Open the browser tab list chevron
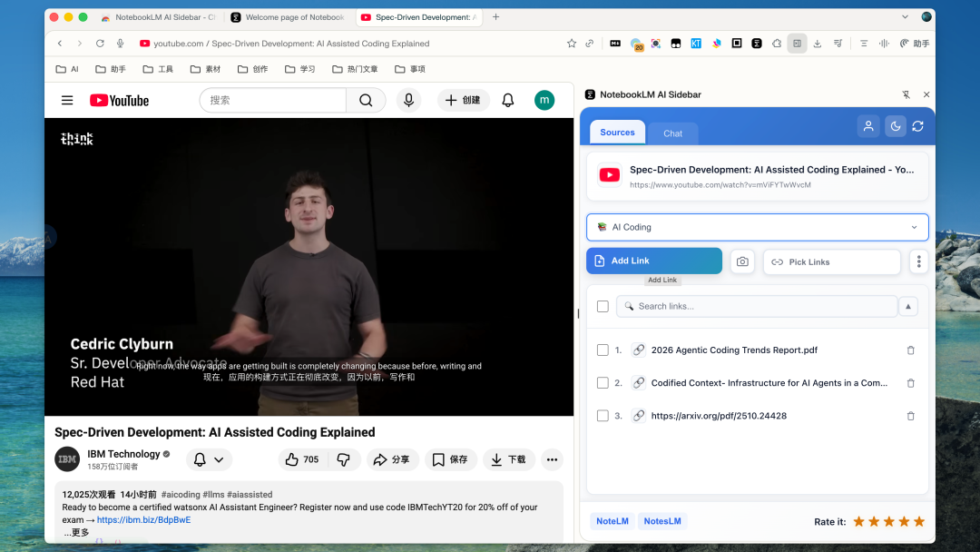980x552 pixels. pyautogui.click(x=905, y=17)
